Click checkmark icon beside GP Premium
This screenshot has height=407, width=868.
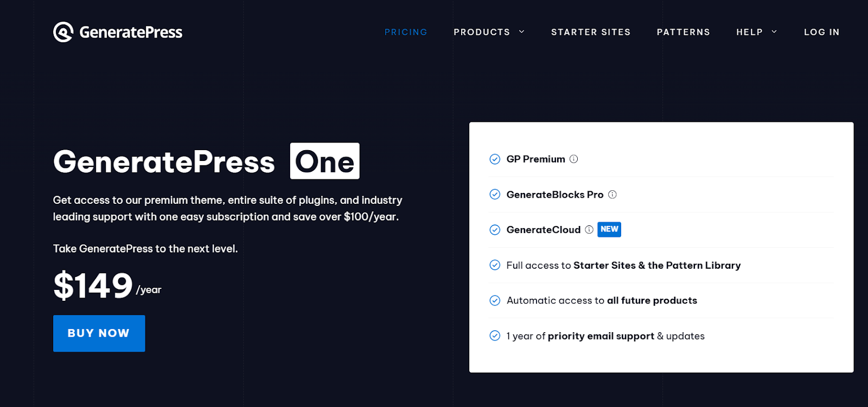point(495,159)
